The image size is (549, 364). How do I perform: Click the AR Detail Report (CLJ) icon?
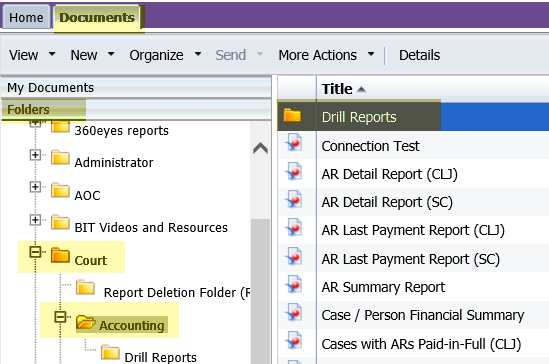[293, 171]
